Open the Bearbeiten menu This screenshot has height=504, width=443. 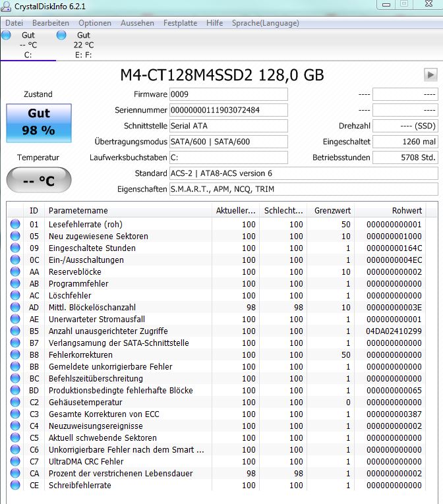coord(51,23)
